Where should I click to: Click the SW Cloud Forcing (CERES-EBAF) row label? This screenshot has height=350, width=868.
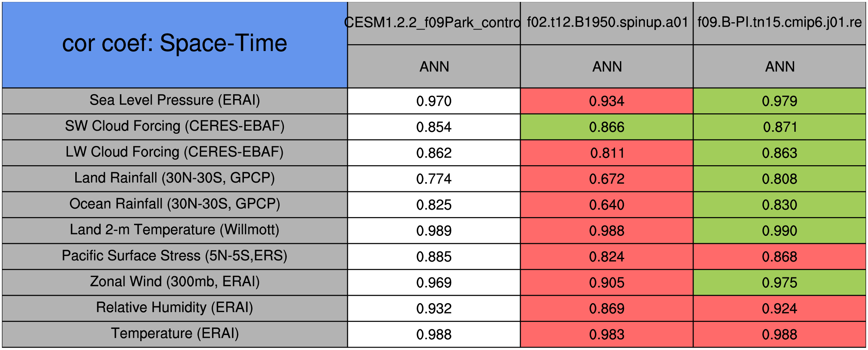tap(175, 127)
